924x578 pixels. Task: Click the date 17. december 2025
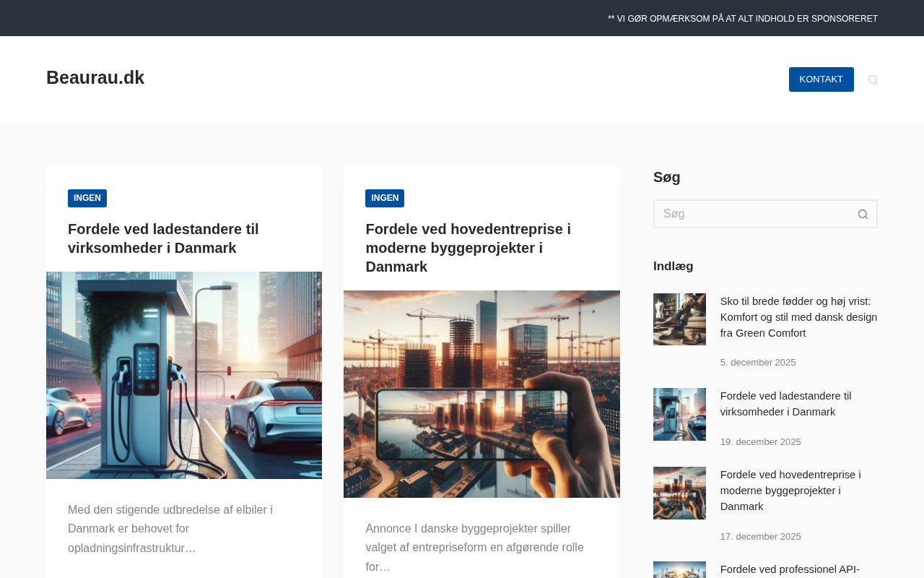(x=761, y=537)
